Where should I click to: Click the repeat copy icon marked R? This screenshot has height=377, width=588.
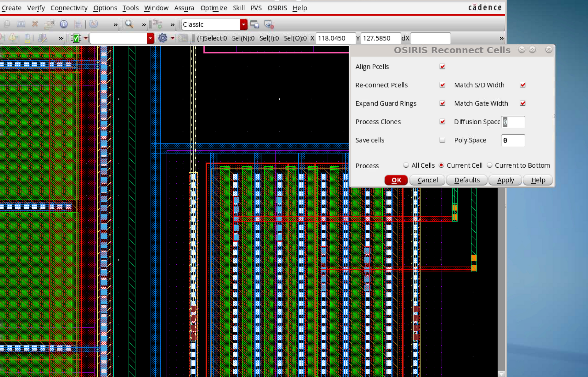coord(49,24)
